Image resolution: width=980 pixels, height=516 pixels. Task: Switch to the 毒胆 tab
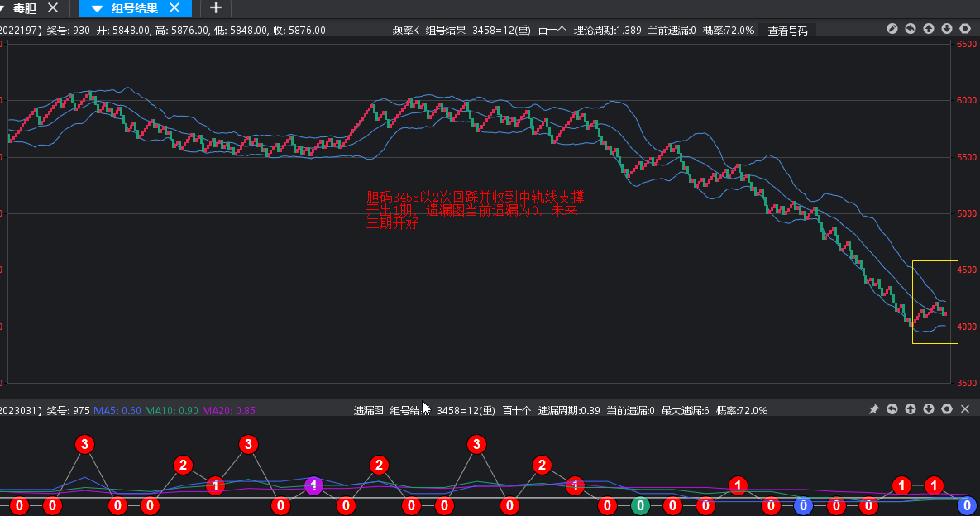(24, 8)
